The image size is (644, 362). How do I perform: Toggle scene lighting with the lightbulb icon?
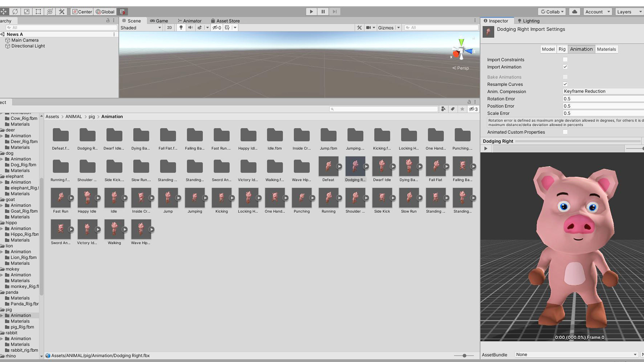(x=181, y=27)
